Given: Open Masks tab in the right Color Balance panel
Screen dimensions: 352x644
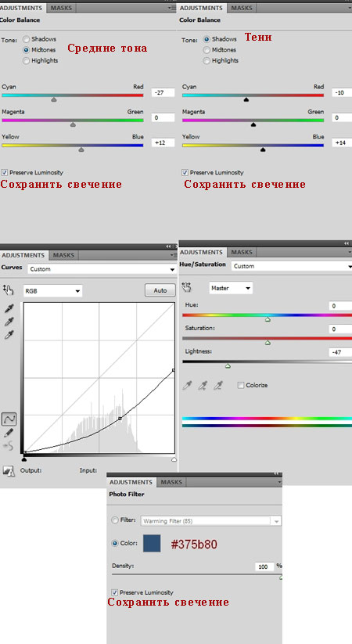Looking at the screenshot, I should [241, 8].
